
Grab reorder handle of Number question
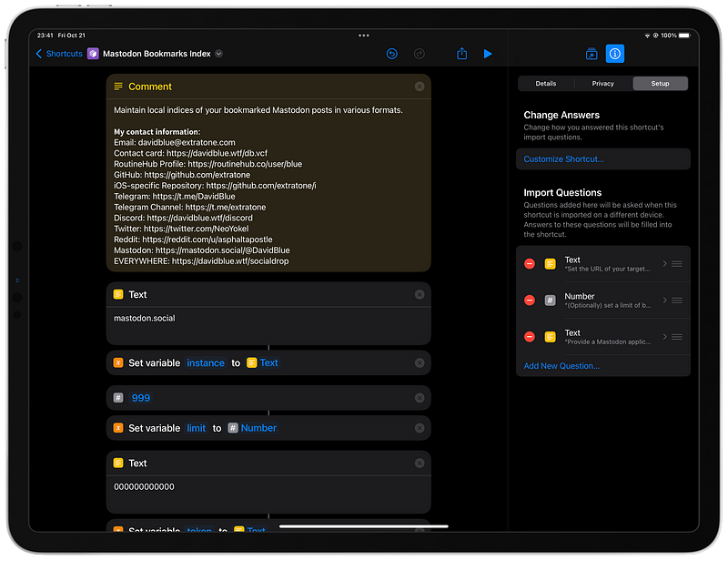[x=677, y=301]
